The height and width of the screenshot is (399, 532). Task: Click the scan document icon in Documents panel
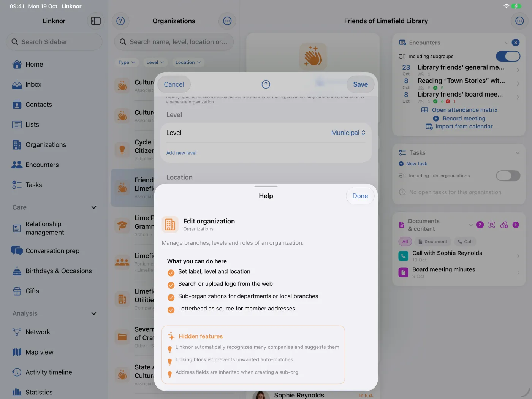tap(492, 225)
